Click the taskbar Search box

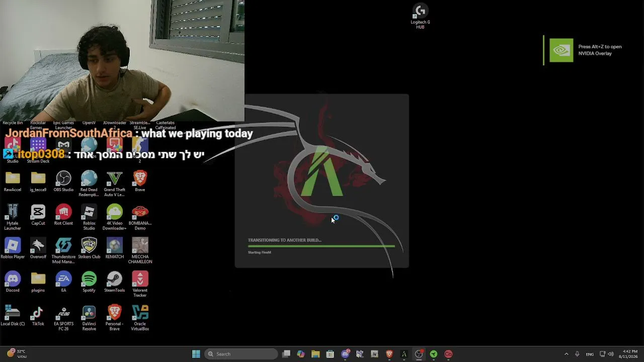242,354
